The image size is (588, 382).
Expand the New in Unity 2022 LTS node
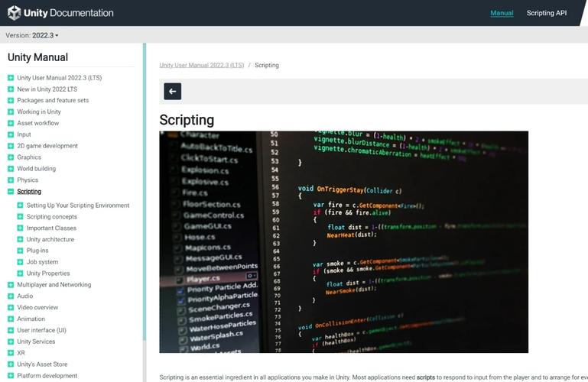(11, 89)
